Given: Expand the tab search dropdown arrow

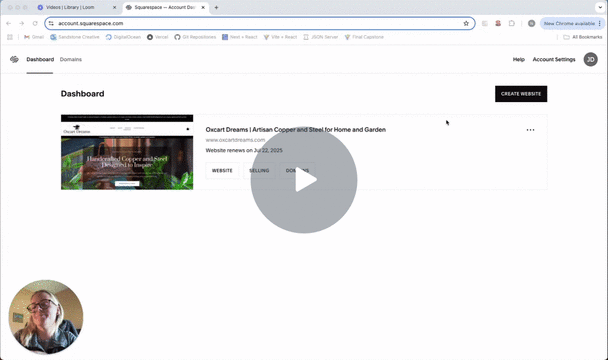Looking at the screenshot, I should [600, 7].
